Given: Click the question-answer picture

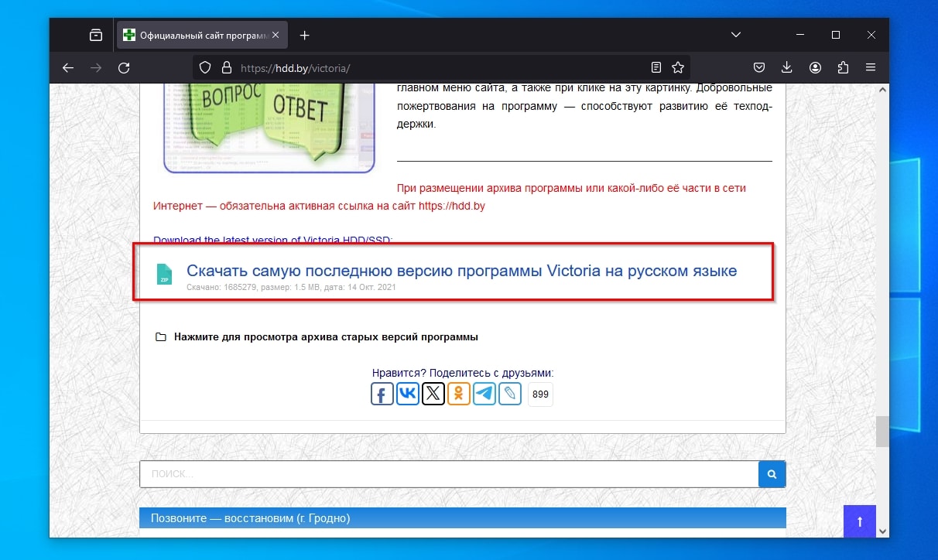Looking at the screenshot, I should click(269, 128).
